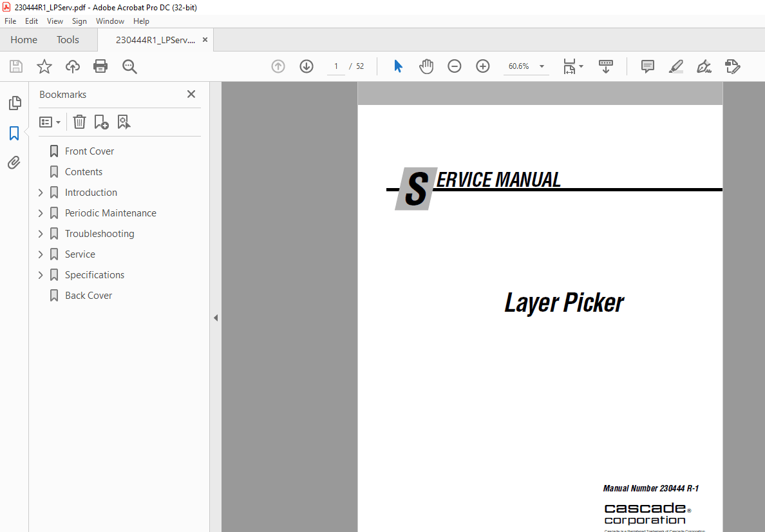Image resolution: width=765 pixels, height=532 pixels.
Task: Switch to the Tools tab
Action: [x=67, y=39]
